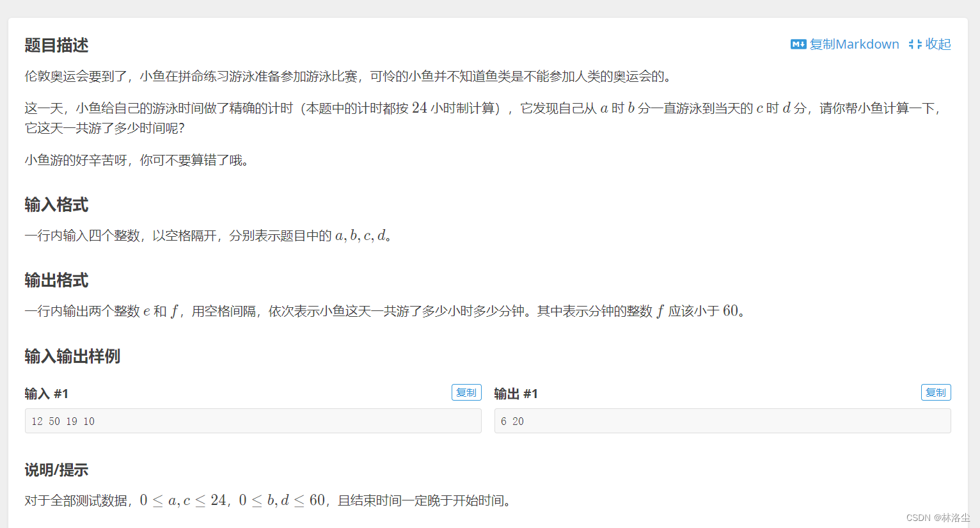Image resolution: width=980 pixels, height=528 pixels.
Task: Click 复制 button above input sample #1
Action: click(466, 392)
